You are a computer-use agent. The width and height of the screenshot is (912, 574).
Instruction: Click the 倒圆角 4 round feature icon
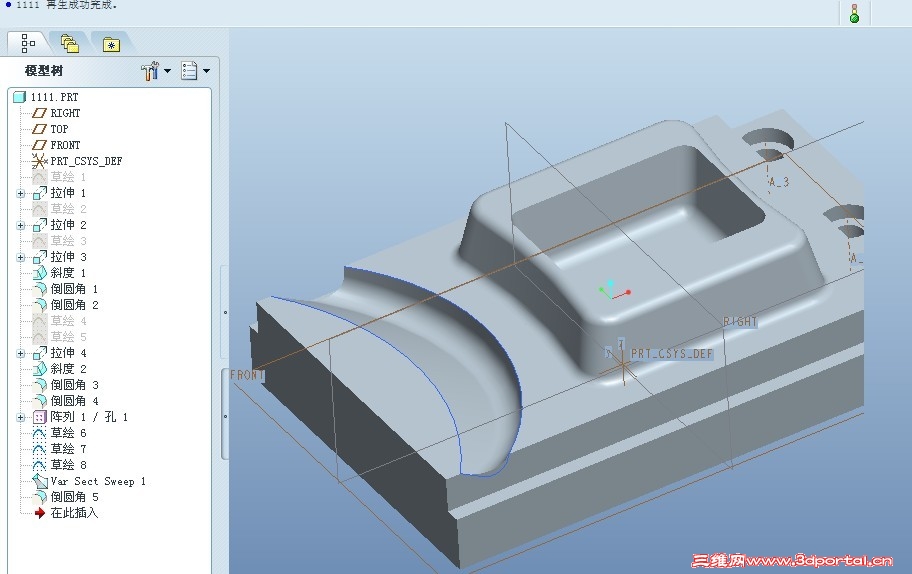coord(40,401)
